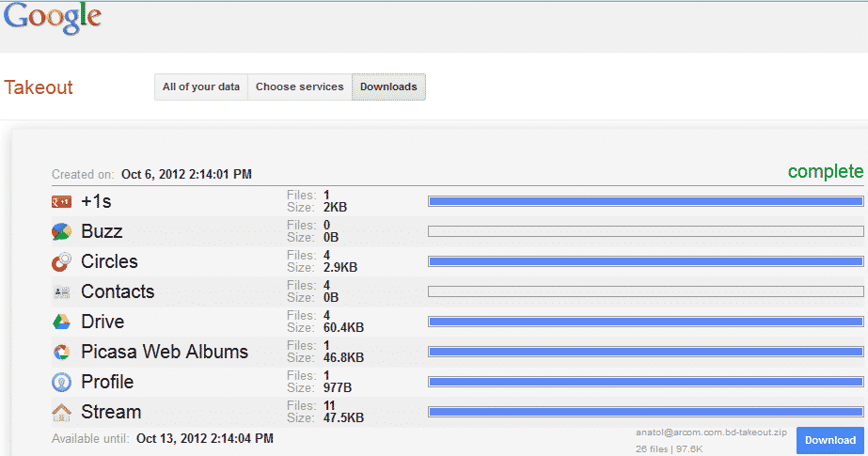Switch to the Choose services tab
Viewport: 868px width, 456px height.
click(299, 86)
